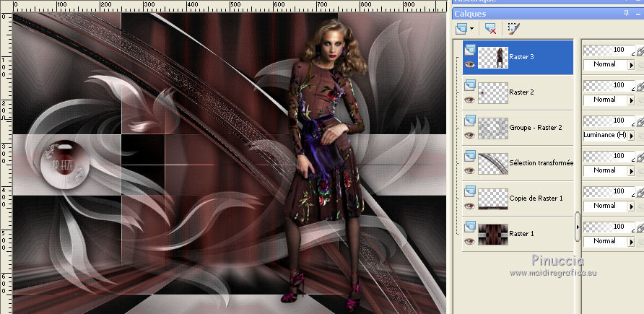Viewport: 644px width, 314px height.
Task: Click the New Raster Layer icon
Action: (x=461, y=28)
